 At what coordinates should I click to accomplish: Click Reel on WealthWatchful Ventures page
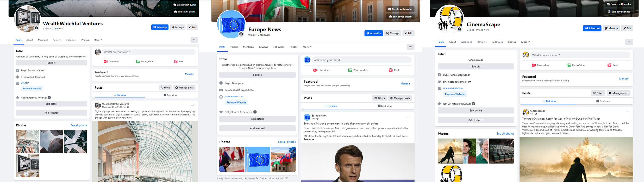179,62
